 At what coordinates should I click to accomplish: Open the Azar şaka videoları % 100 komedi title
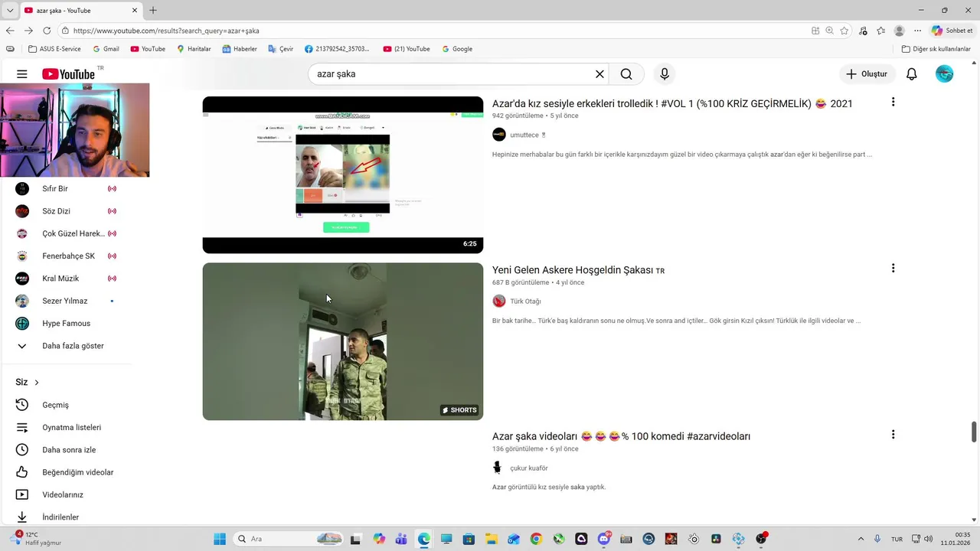click(621, 436)
